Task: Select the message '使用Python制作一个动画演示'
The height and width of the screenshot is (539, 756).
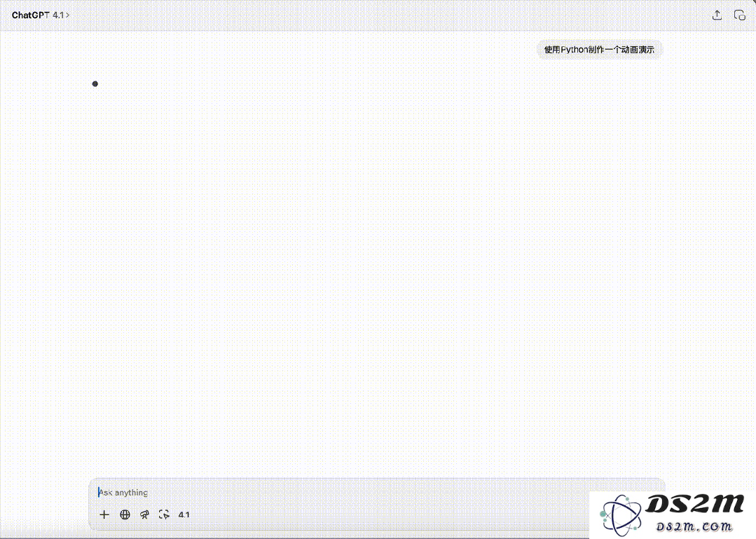Action: point(599,50)
